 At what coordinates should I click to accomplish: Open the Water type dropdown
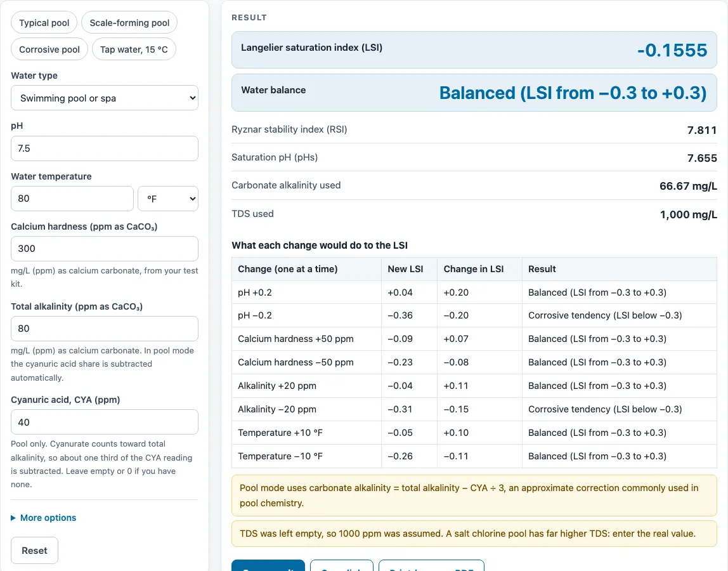(105, 98)
